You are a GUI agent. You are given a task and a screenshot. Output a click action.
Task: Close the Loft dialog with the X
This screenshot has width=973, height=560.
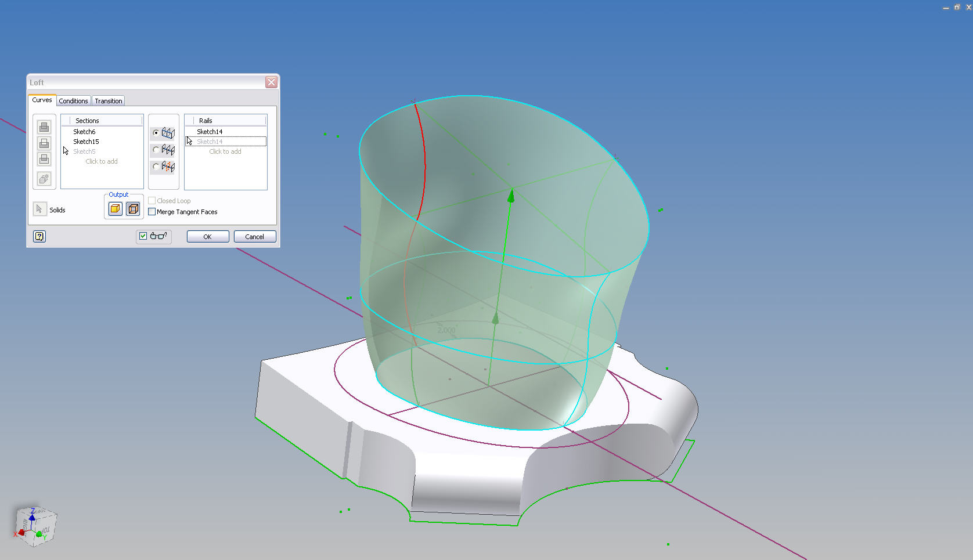271,82
